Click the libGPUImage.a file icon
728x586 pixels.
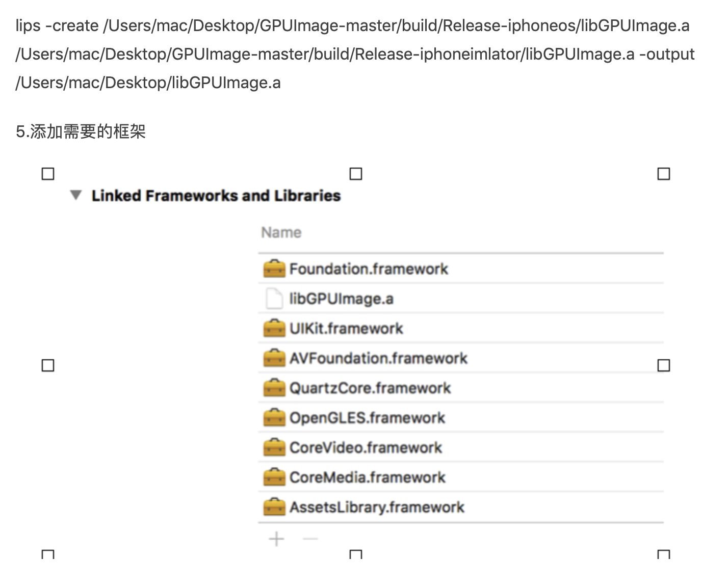274,299
